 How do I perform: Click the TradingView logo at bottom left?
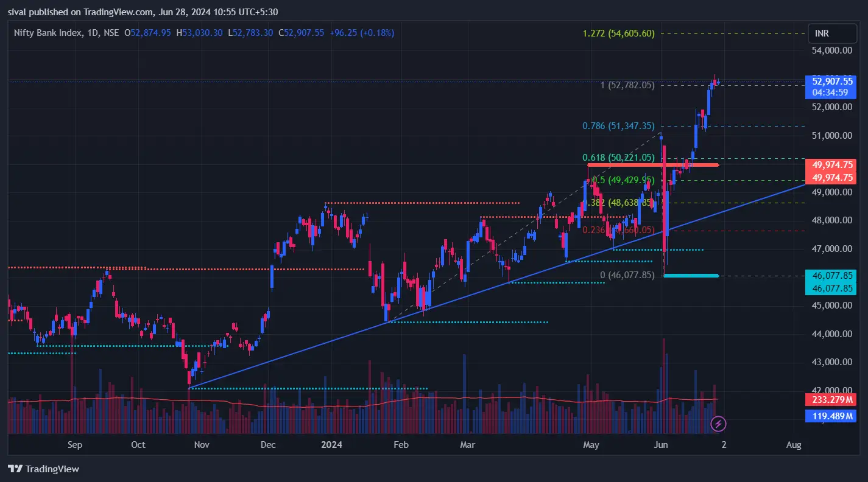[x=43, y=469]
